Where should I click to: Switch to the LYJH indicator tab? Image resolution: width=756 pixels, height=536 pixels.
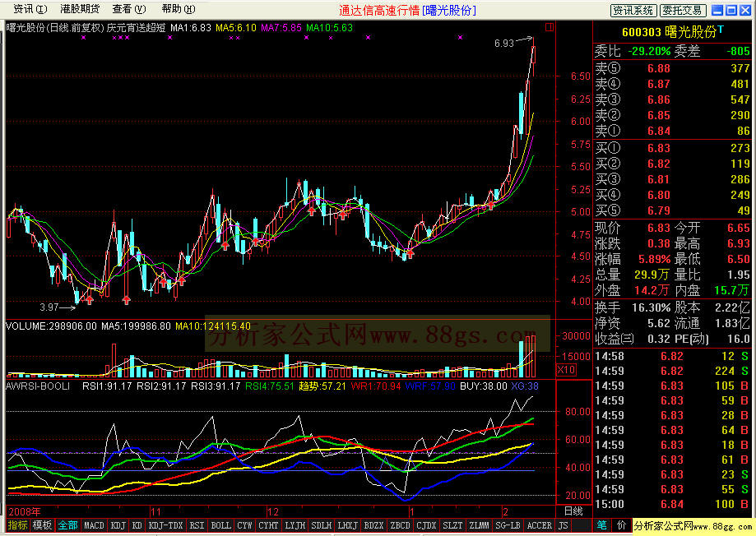coord(295,525)
